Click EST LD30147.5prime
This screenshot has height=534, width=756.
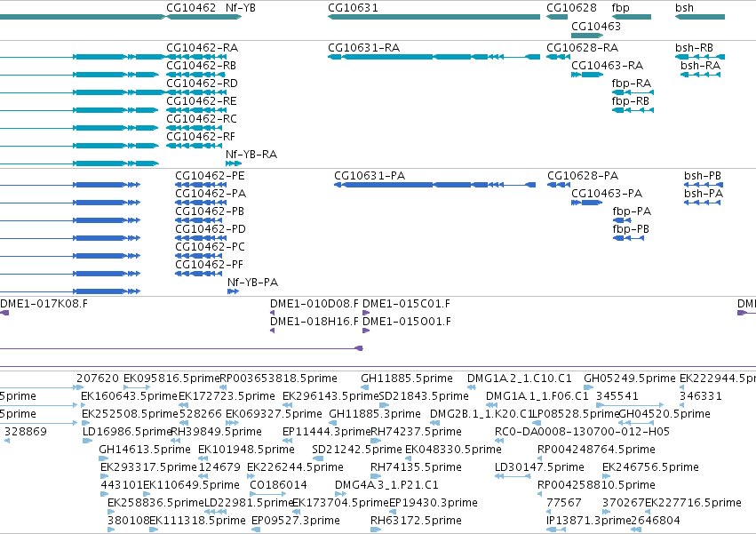pos(539,467)
